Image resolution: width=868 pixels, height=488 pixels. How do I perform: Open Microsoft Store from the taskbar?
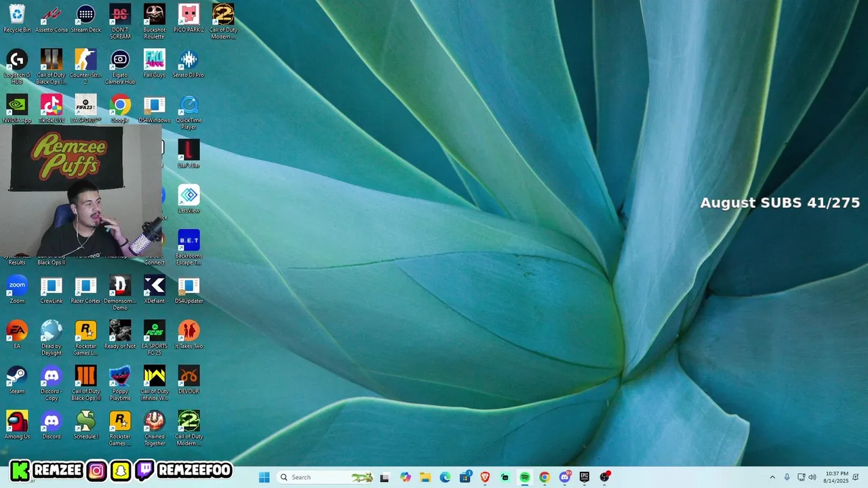tap(465, 477)
